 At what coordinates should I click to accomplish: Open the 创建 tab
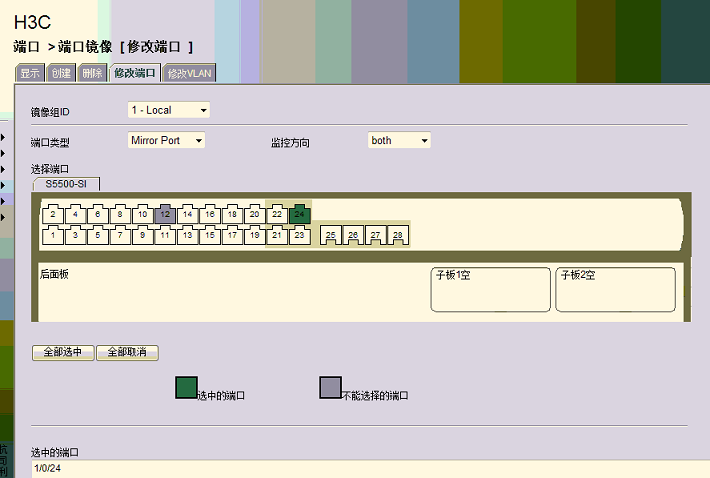(x=61, y=74)
